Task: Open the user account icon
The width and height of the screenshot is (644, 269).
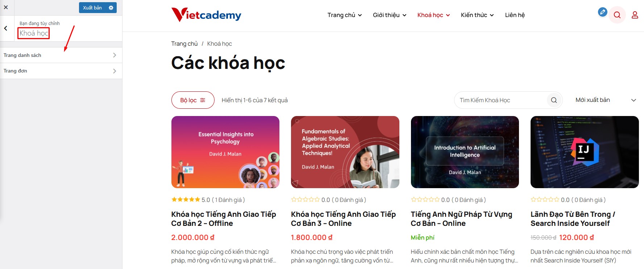Action: tap(635, 15)
